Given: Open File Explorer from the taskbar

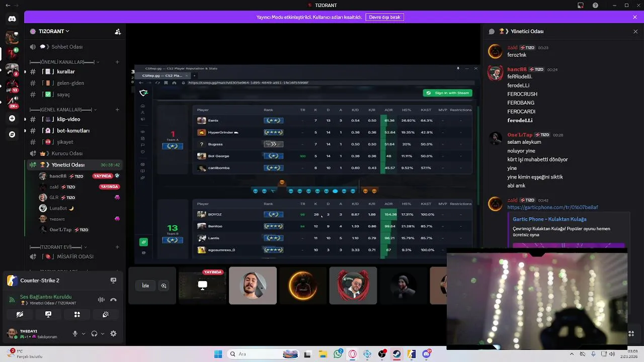Looking at the screenshot, I should tap(323, 354).
